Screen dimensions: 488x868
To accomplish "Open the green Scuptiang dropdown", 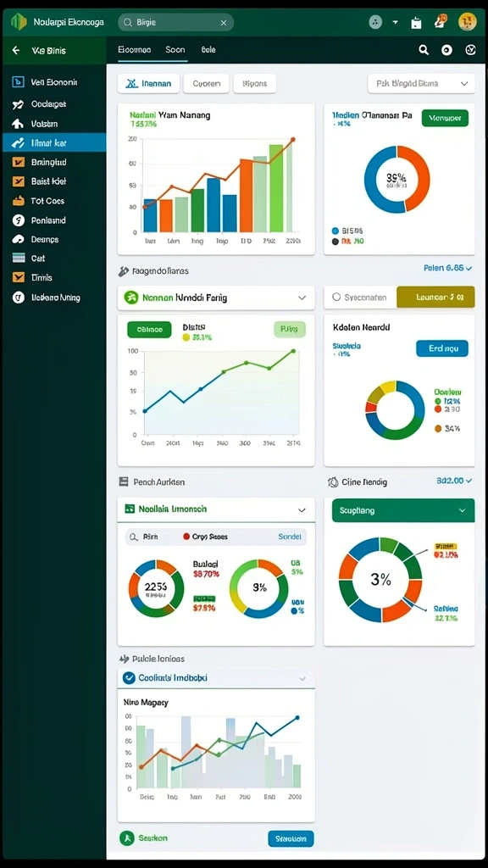I will click(x=403, y=510).
